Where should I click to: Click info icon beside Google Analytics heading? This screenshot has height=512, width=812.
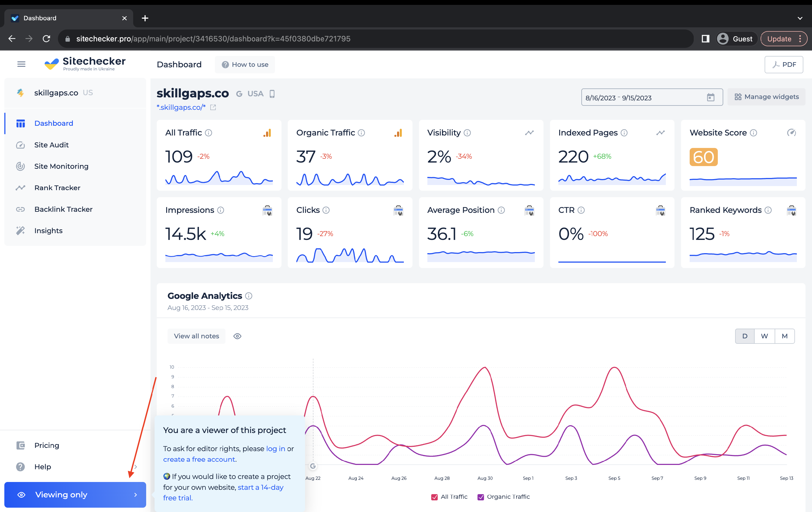(x=249, y=296)
